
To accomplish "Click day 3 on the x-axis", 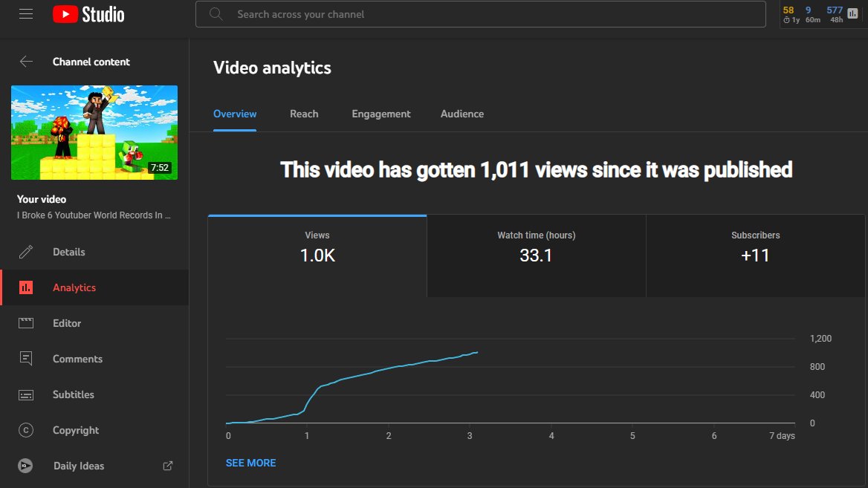I will tap(470, 436).
